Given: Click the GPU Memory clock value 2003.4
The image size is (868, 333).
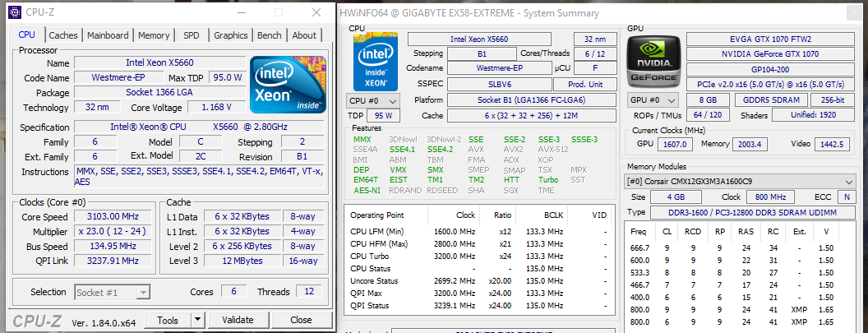Looking at the screenshot, I should [750, 144].
